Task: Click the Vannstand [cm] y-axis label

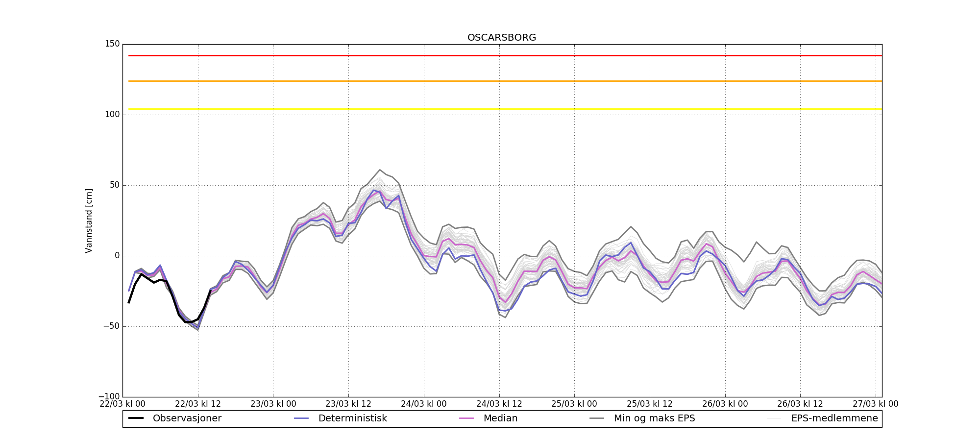Action: (x=89, y=220)
